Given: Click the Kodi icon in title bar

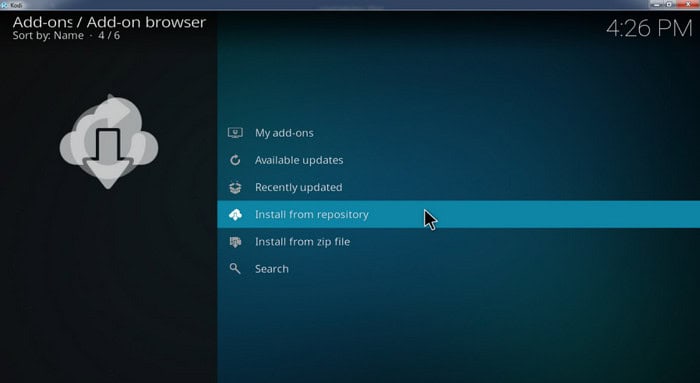Looking at the screenshot, I should point(5,5).
